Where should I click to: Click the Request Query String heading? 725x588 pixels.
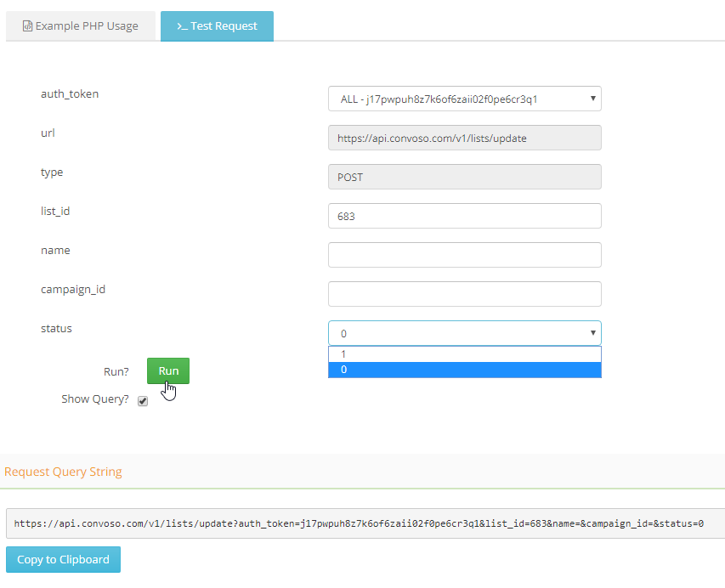[63, 472]
